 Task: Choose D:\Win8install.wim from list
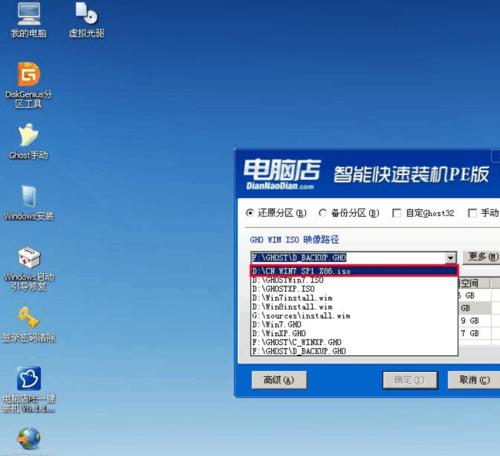point(354,307)
